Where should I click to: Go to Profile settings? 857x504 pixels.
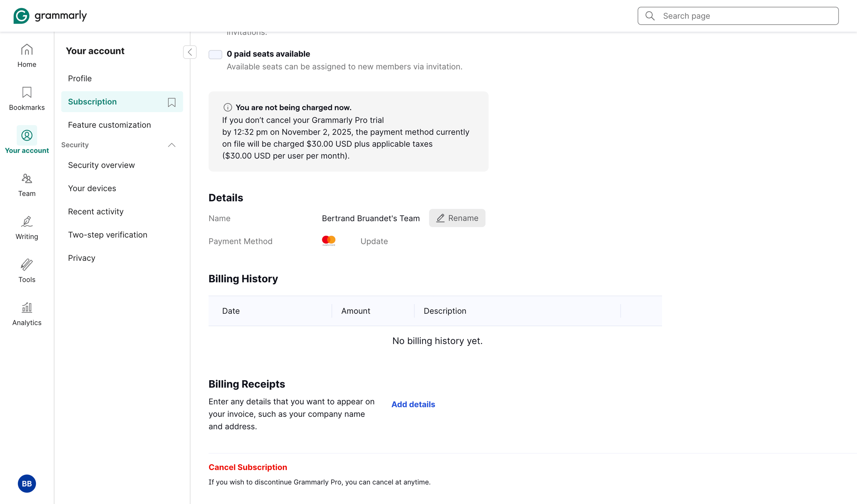(80, 78)
